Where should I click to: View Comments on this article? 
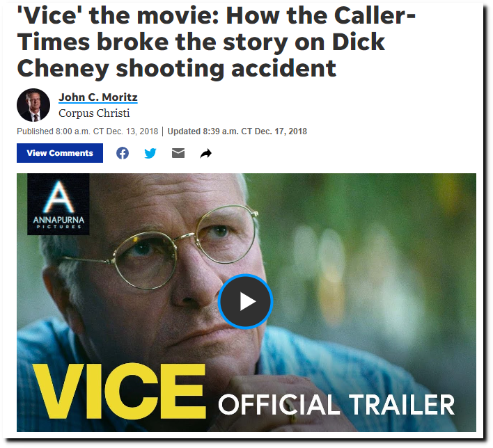pyautogui.click(x=60, y=153)
